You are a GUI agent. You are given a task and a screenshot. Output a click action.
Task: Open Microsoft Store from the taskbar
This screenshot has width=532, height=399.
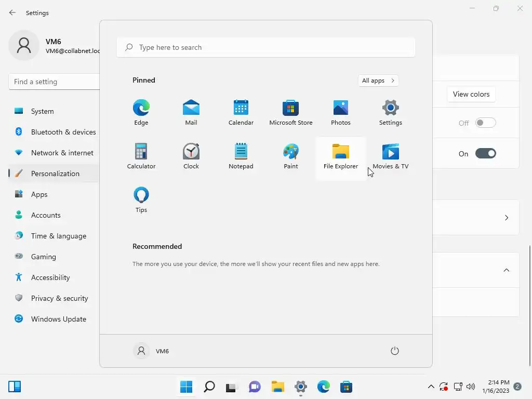click(346, 387)
